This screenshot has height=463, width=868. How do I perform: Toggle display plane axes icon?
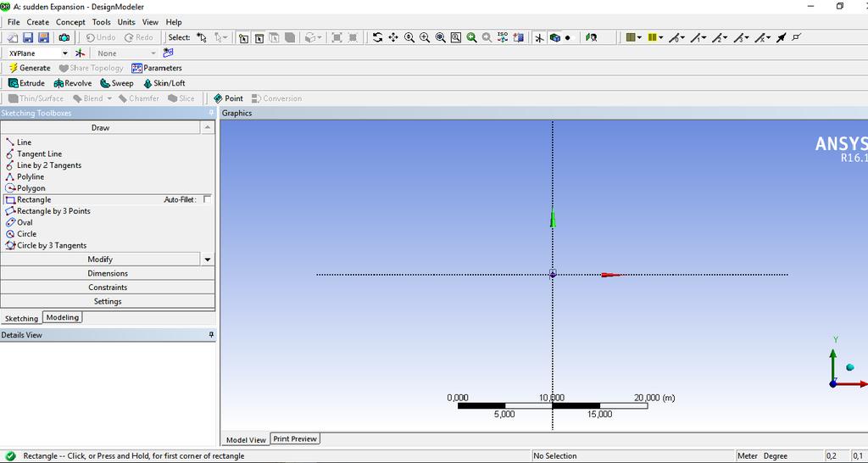[539, 37]
